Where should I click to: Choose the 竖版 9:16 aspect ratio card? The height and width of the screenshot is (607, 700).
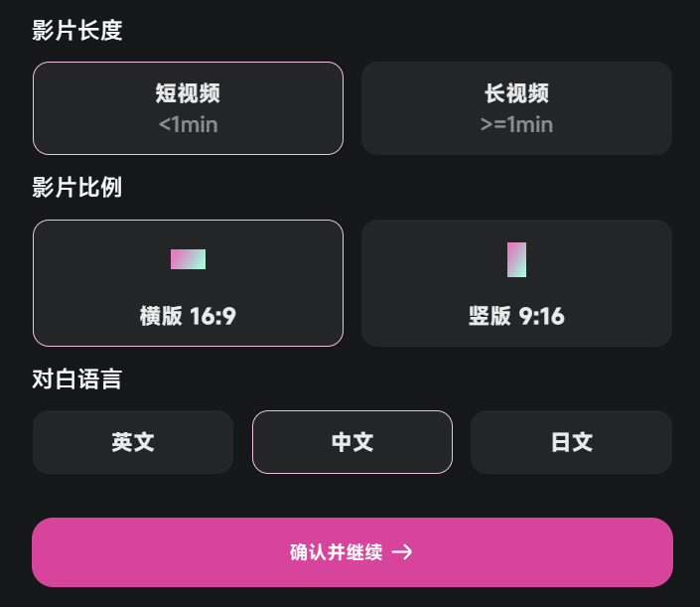click(516, 283)
